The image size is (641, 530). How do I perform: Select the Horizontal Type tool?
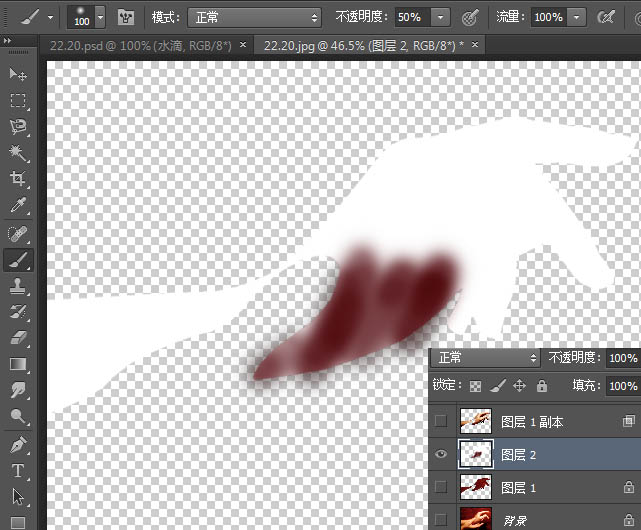click(x=18, y=471)
